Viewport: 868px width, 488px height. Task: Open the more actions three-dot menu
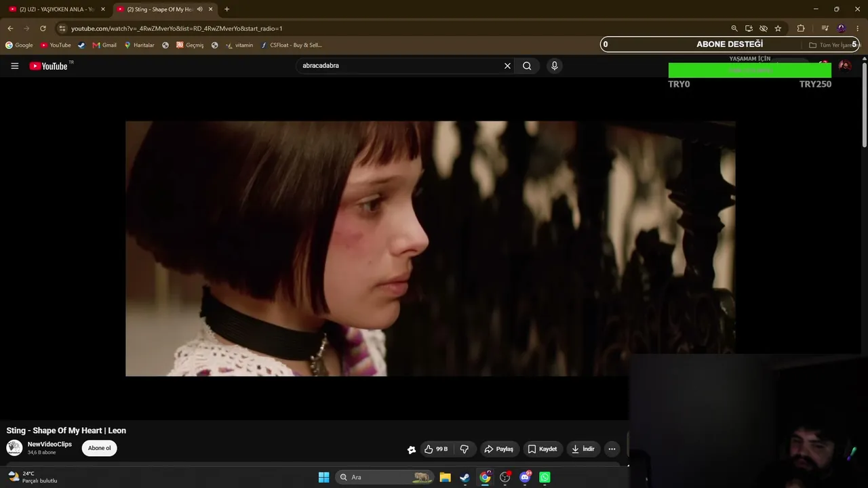(x=612, y=449)
